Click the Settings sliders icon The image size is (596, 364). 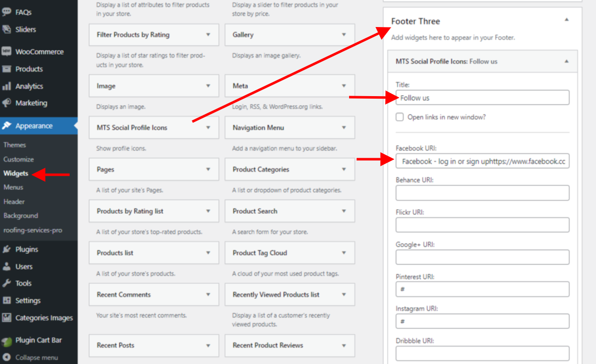(7, 300)
